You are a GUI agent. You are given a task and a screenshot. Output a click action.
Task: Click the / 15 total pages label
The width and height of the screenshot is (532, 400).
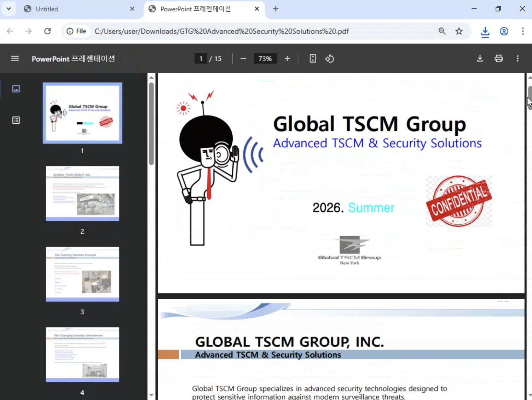[x=215, y=59]
